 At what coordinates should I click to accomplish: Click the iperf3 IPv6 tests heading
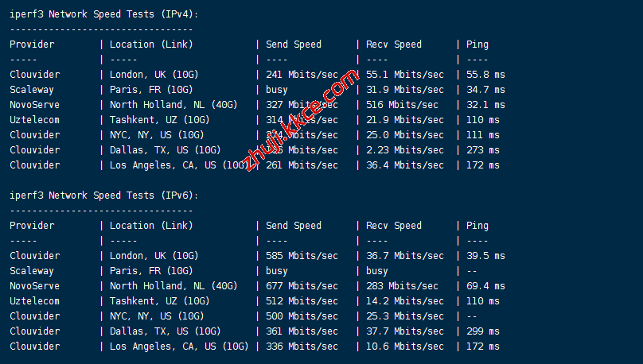[104, 196]
